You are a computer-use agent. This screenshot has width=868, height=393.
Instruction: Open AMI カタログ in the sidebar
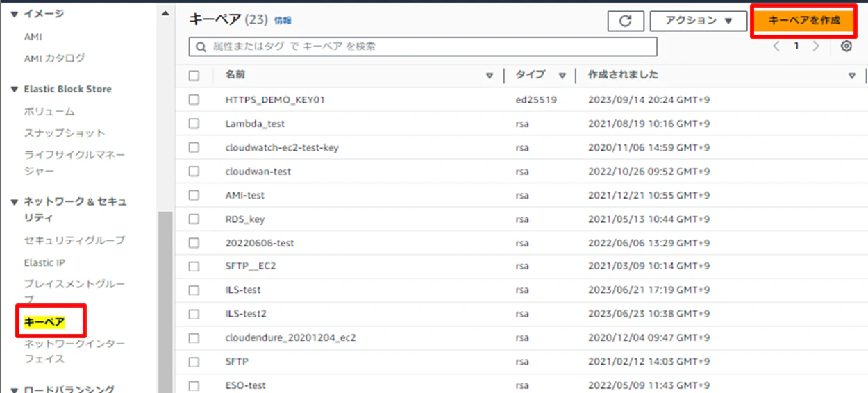[x=54, y=58]
